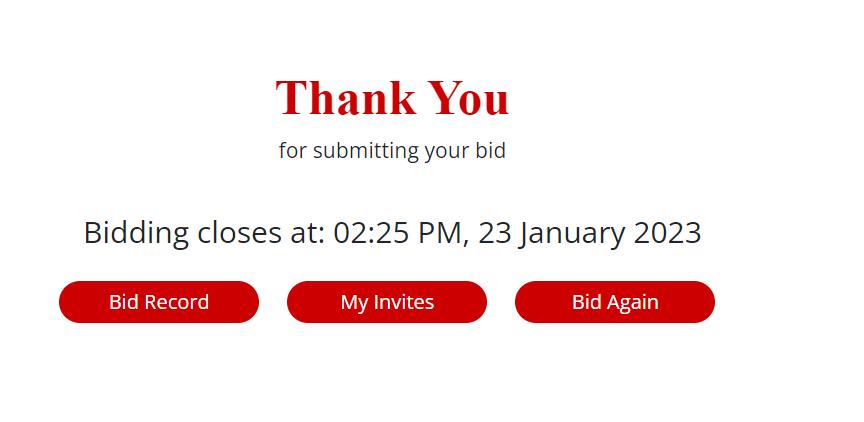Click the 'for submitting your bid' subtitle
The height and width of the screenshot is (422, 864).
tap(392, 151)
